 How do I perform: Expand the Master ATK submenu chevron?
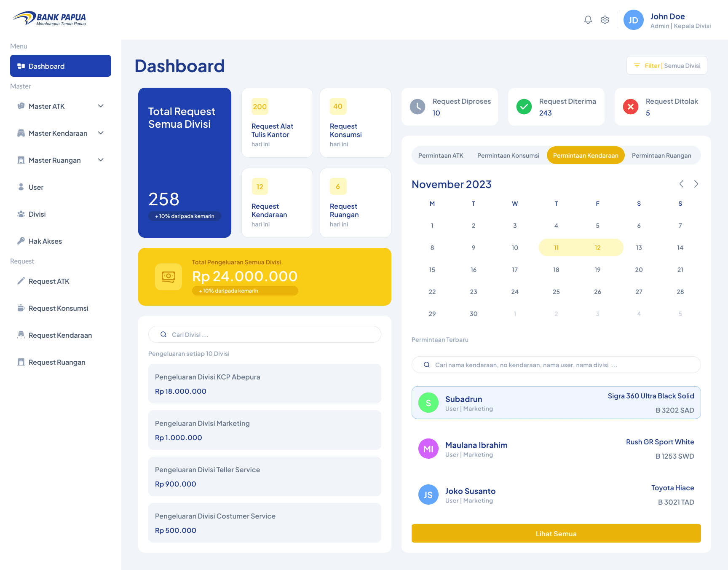coord(101,106)
